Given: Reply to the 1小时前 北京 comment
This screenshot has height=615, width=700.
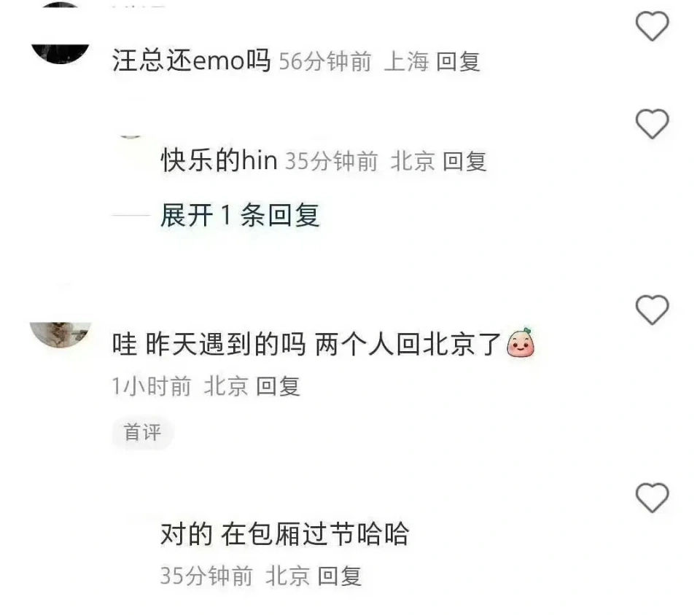Looking at the screenshot, I should [x=278, y=385].
